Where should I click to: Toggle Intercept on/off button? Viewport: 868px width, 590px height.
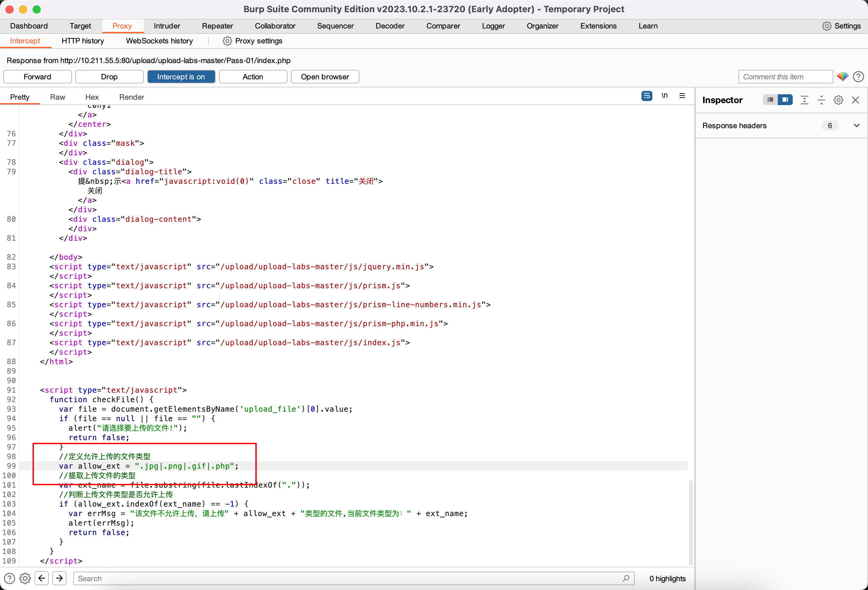[x=180, y=76]
